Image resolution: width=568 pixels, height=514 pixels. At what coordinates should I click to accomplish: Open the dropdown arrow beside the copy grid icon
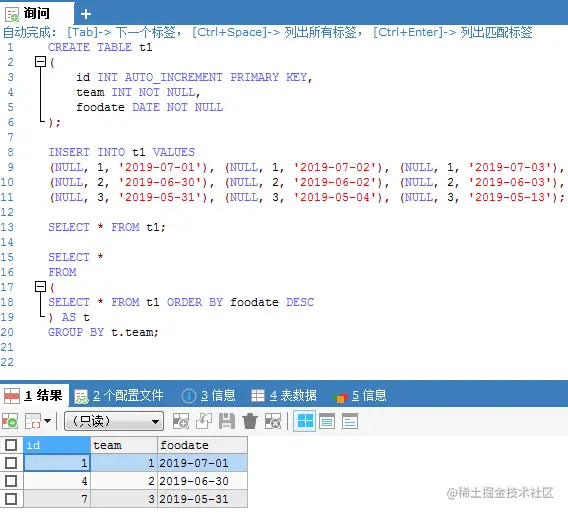tap(47, 421)
